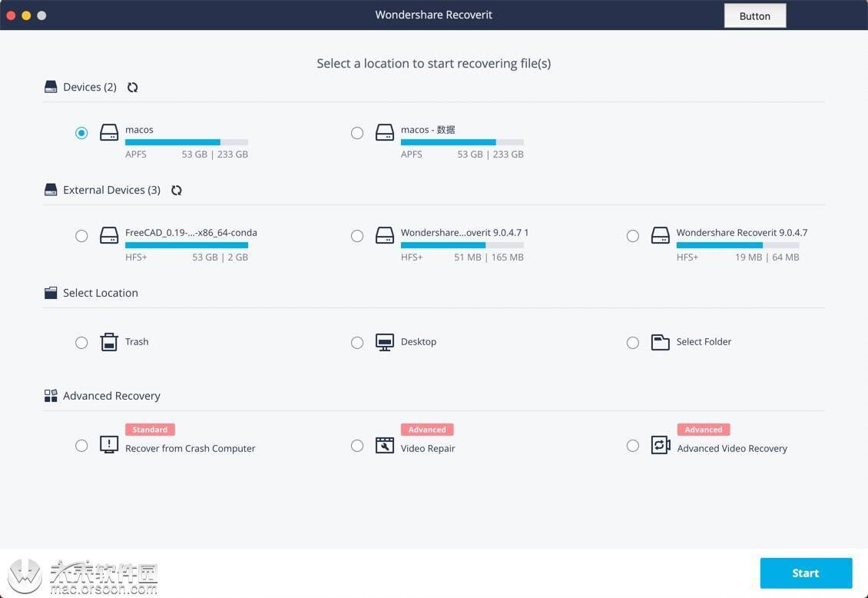Click the "Select Folder" label
The image size is (868, 598).
pos(704,341)
